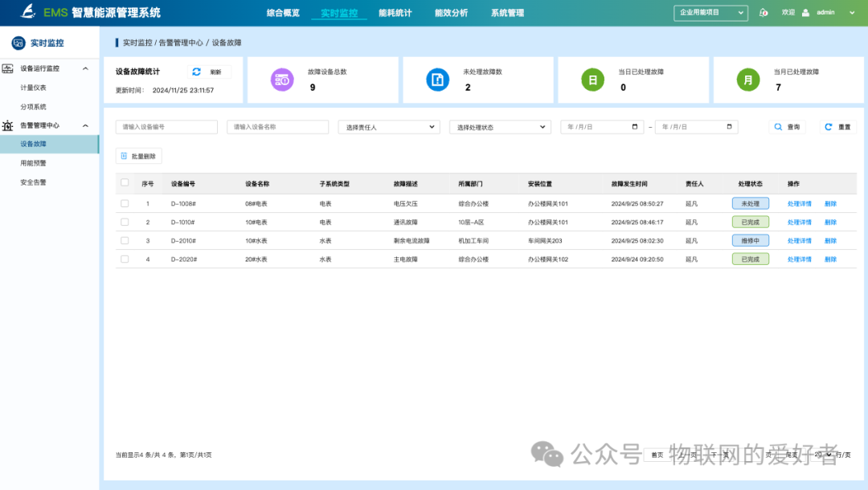Image resolution: width=868 pixels, height=490 pixels.
Task: Check the row checkbox for device D-1008#
Action: (x=125, y=203)
